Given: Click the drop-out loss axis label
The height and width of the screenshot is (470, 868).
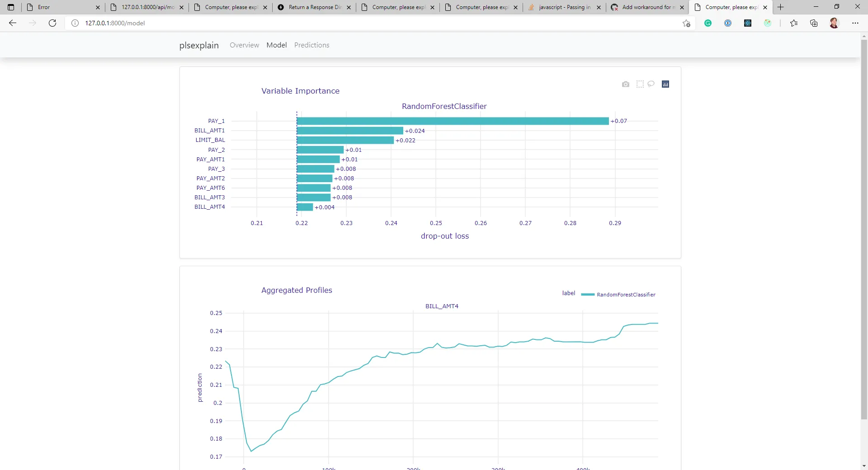Looking at the screenshot, I should 445,236.
